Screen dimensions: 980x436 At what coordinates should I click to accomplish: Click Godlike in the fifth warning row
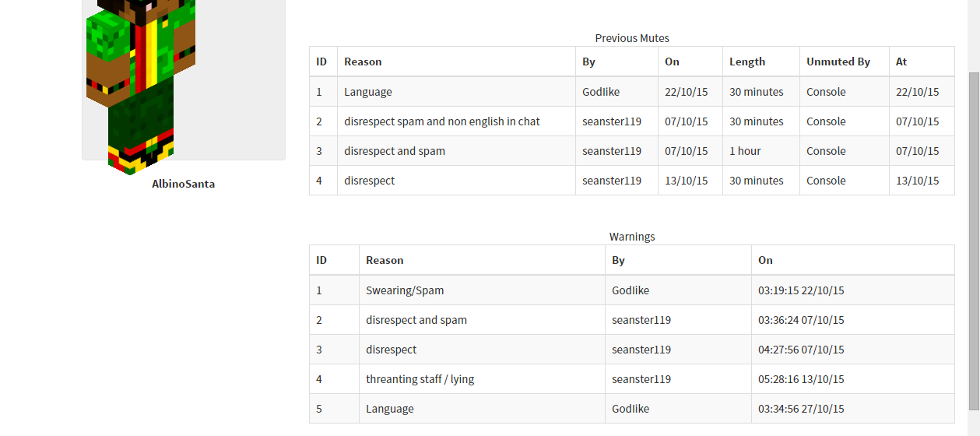point(630,409)
